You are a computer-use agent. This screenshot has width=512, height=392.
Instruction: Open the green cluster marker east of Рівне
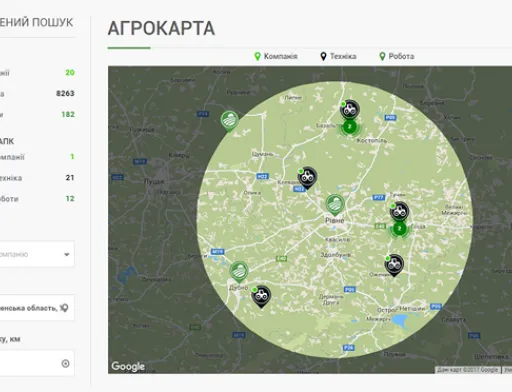coord(399,229)
